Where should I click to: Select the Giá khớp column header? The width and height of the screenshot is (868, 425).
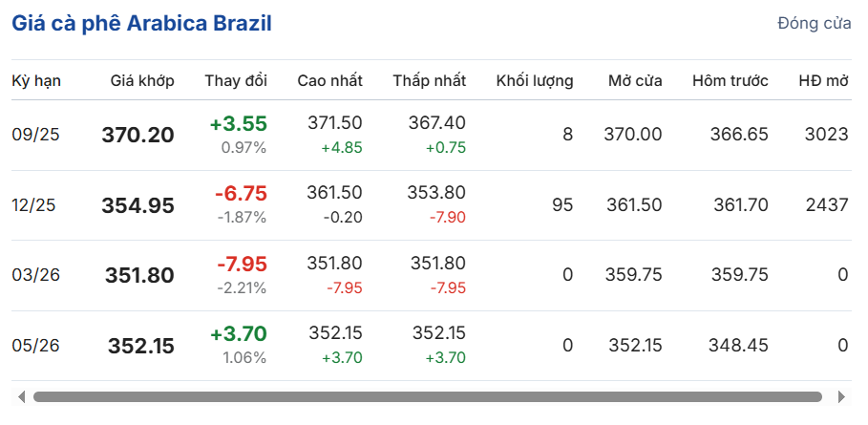click(142, 81)
